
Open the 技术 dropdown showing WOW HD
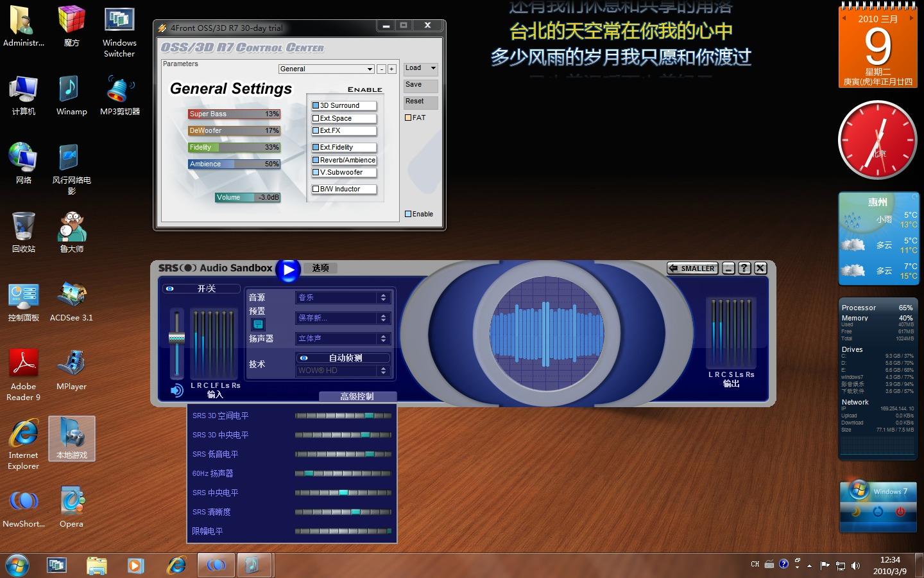coord(343,371)
